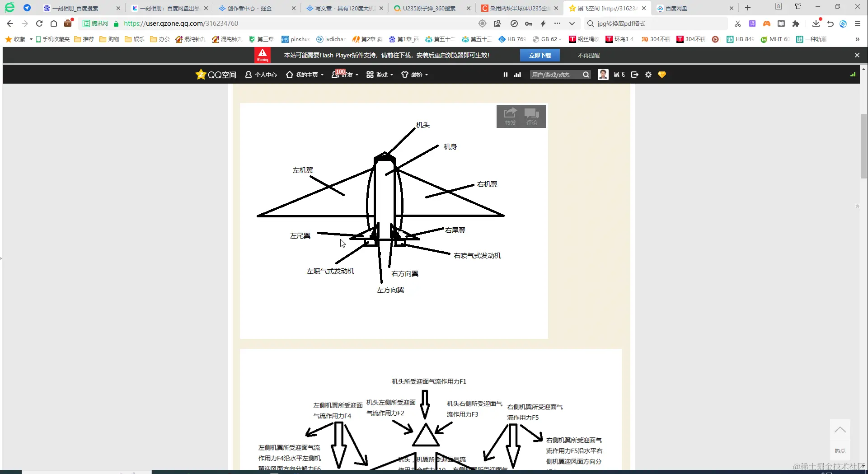
Task: Open the screenshot scissors tool in the browser toolbar
Action: 737,23
